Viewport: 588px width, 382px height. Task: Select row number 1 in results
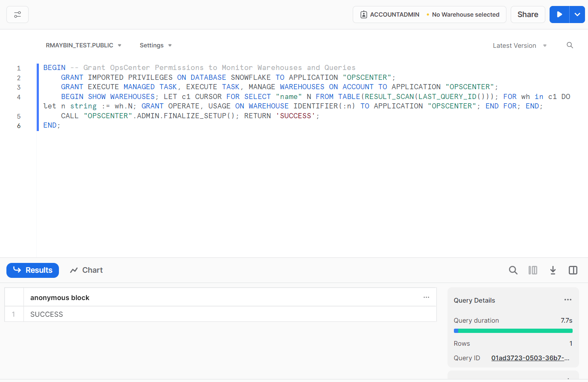point(14,314)
